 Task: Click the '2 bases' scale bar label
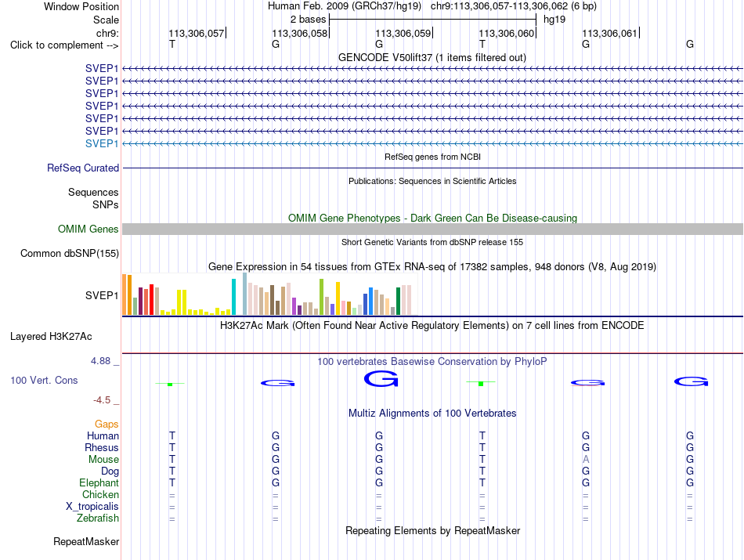coord(309,20)
